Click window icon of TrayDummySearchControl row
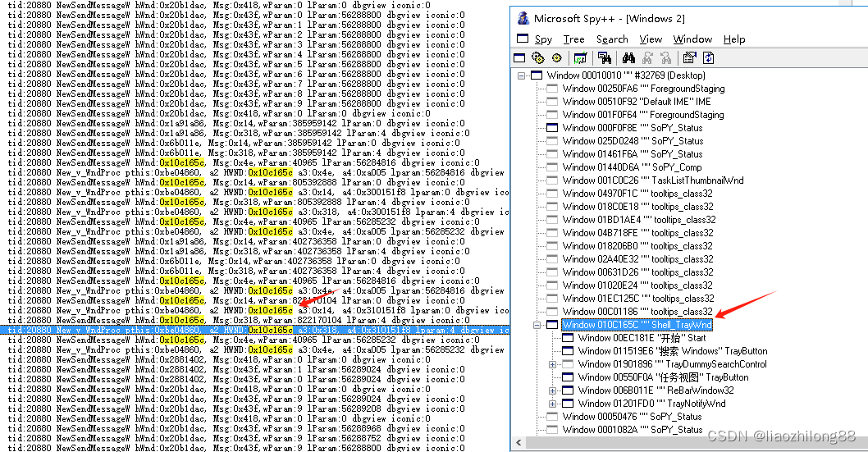 [x=568, y=364]
